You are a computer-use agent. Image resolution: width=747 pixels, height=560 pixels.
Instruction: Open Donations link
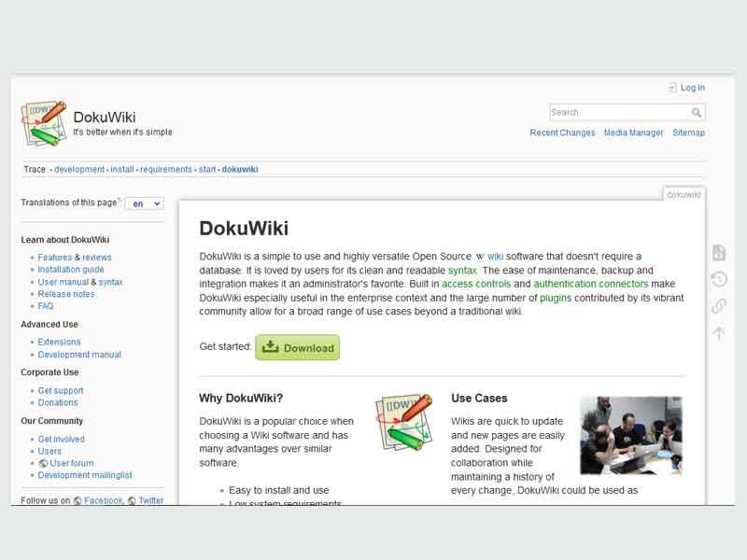click(x=58, y=402)
